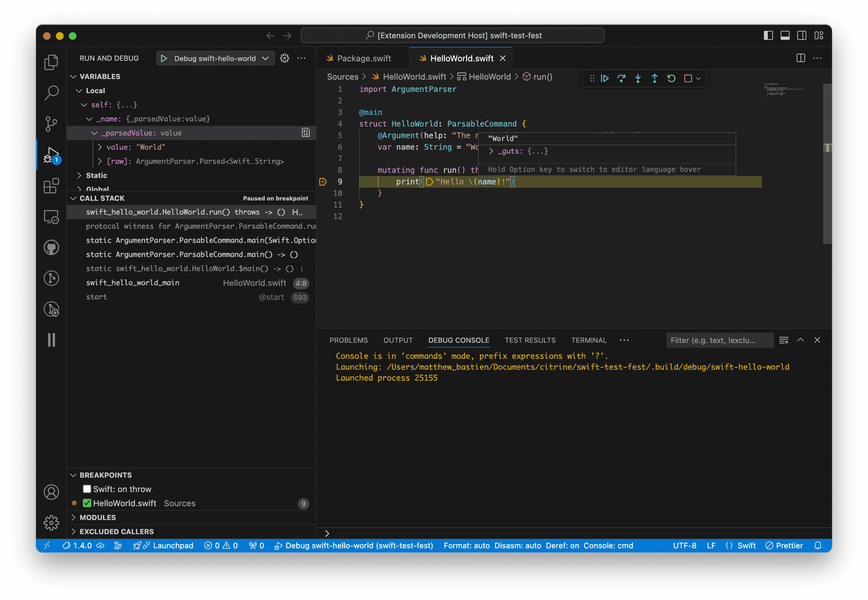Open Accounts icon in activity bar
Screen dimensions: 868x600
51,492
